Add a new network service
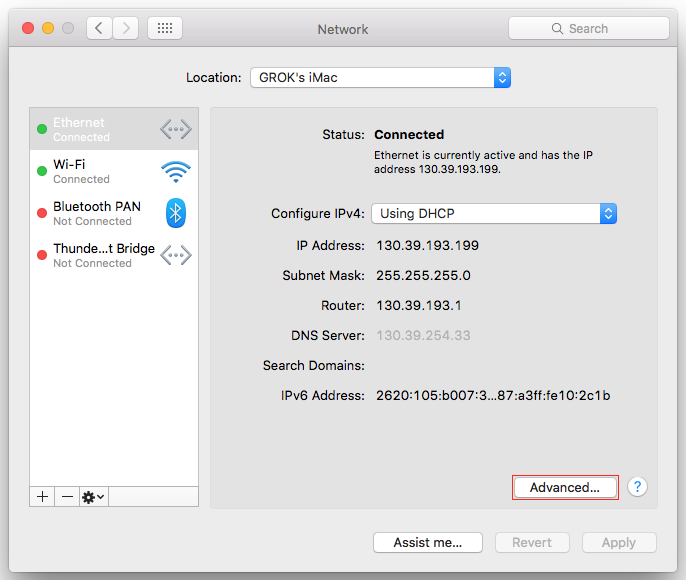Viewport: 686px width, 580px height. (42, 496)
